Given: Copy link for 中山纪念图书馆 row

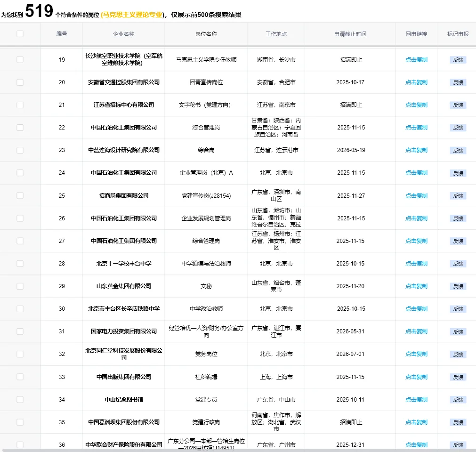Looking at the screenshot, I should click(416, 399).
